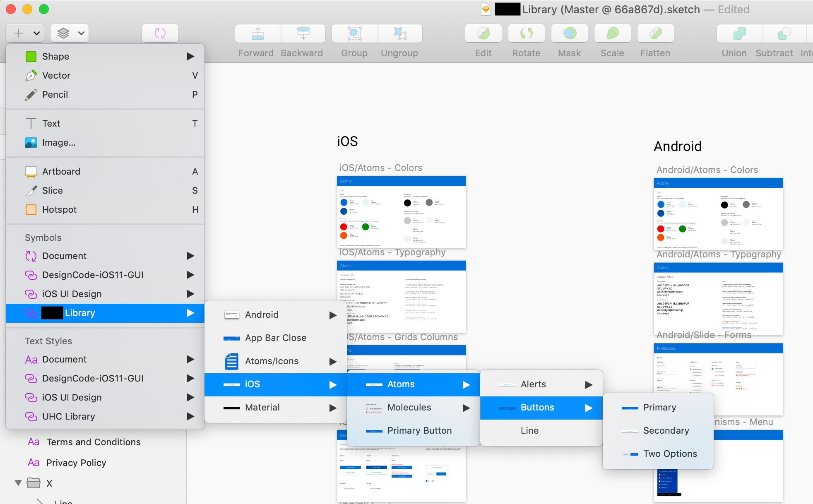Collapse the X folder in the layers list

click(x=18, y=483)
